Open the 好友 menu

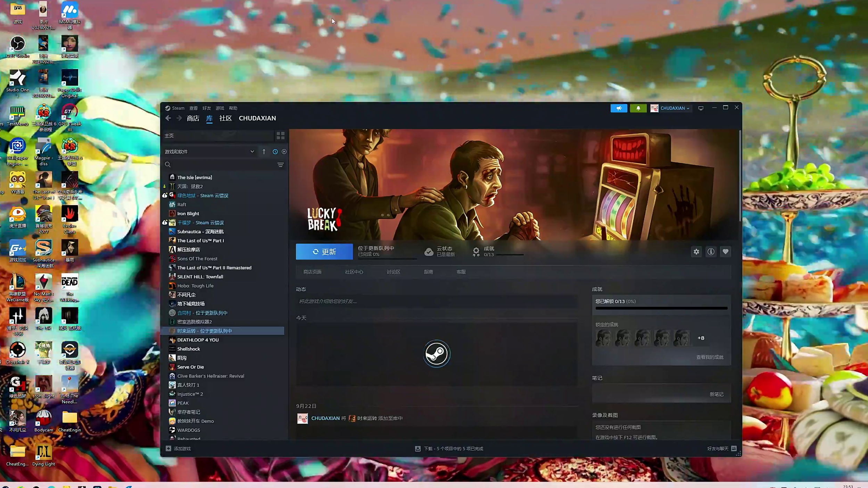tap(207, 108)
